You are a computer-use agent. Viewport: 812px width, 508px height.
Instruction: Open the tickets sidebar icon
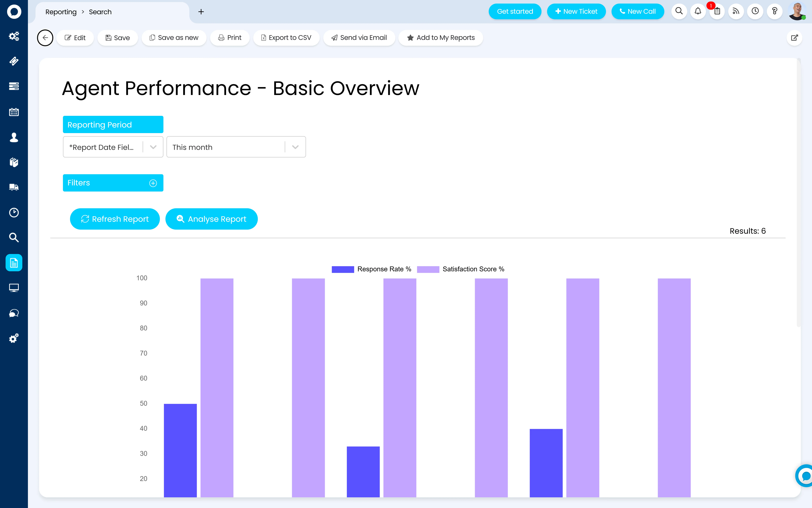point(14,61)
